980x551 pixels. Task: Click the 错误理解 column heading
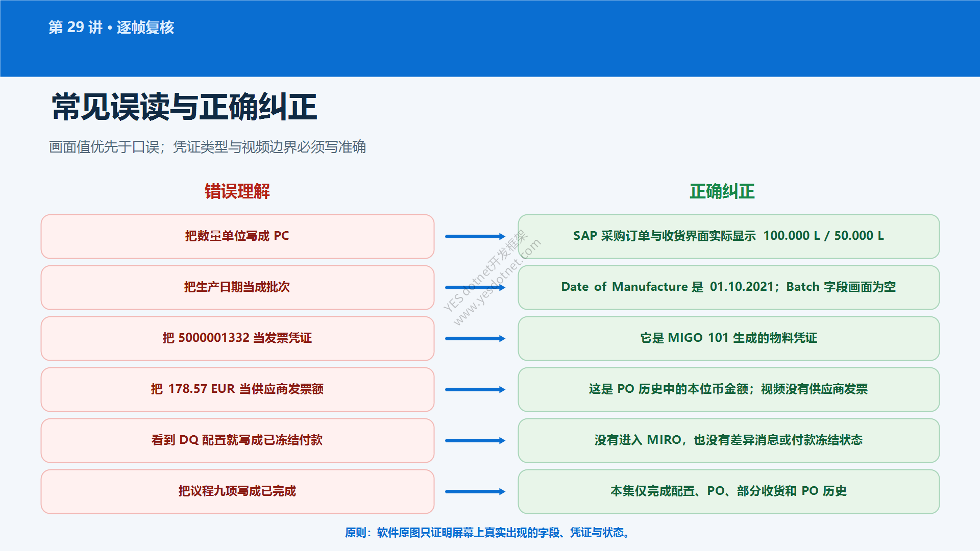[237, 191]
